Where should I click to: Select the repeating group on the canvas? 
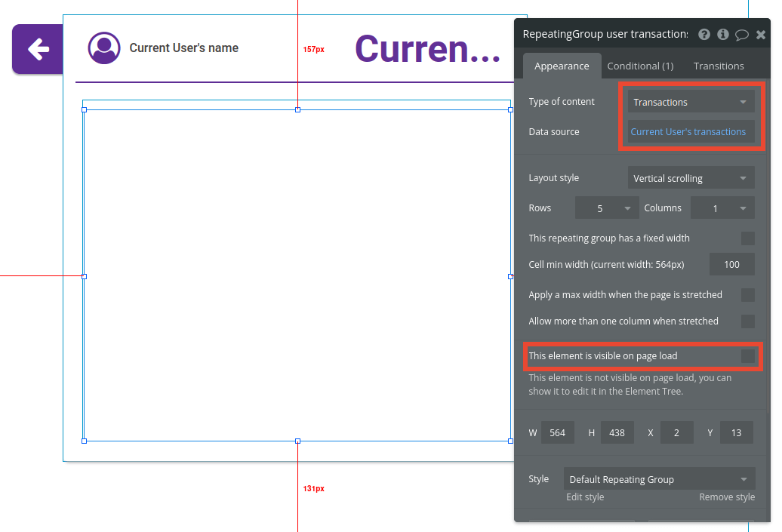click(x=297, y=275)
